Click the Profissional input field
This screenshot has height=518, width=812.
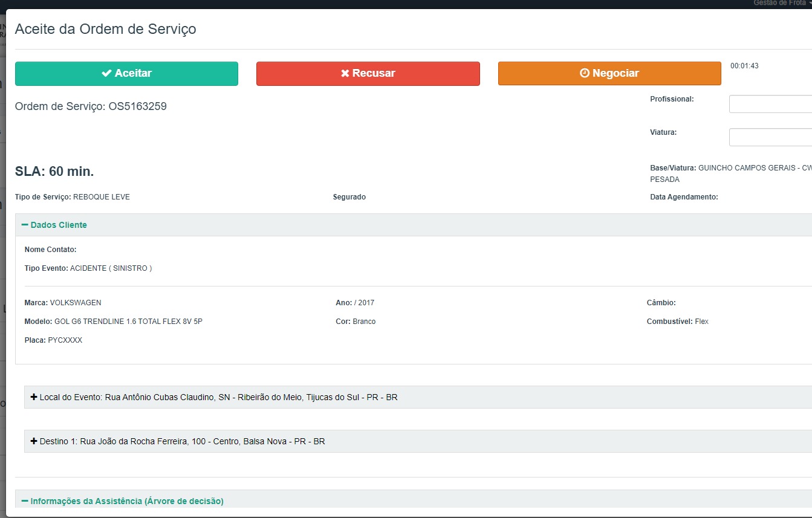tap(770, 104)
